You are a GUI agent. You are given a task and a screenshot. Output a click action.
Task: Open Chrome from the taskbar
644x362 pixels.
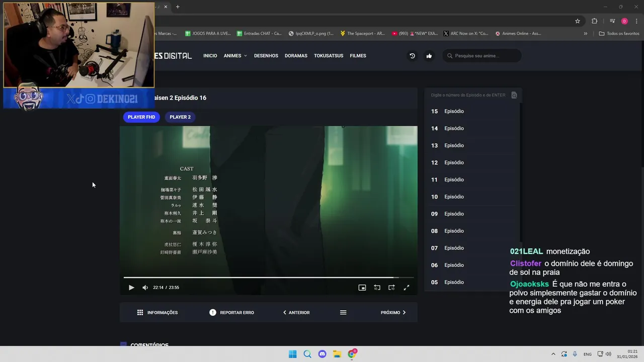point(352,354)
